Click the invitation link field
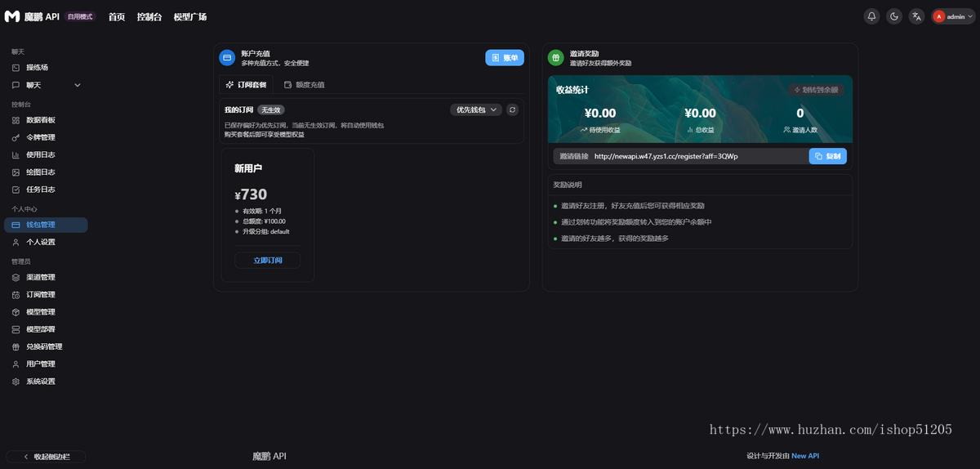This screenshot has width=980, height=469. tap(681, 156)
